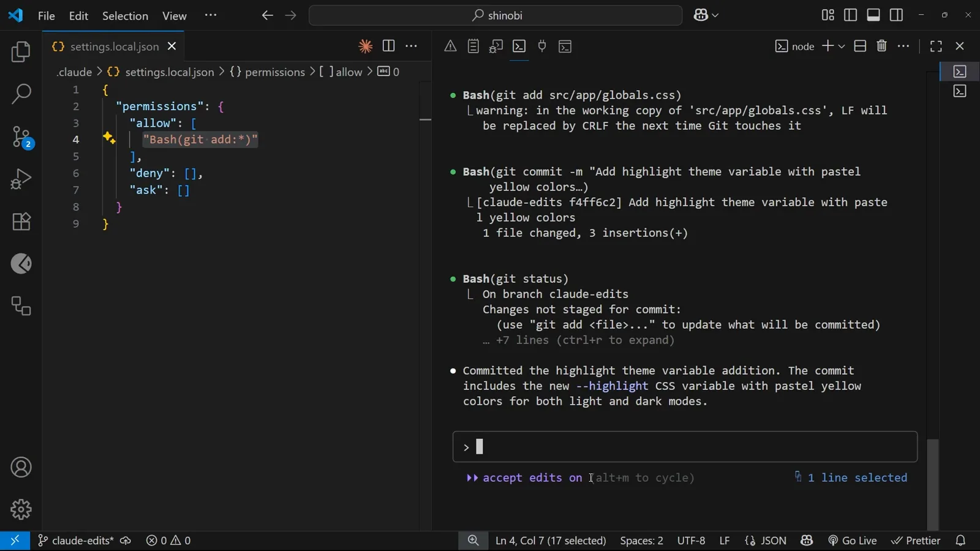This screenshot has width=980, height=551.
Task: Open the remote window button in status bar
Action: pyautogui.click(x=15, y=541)
